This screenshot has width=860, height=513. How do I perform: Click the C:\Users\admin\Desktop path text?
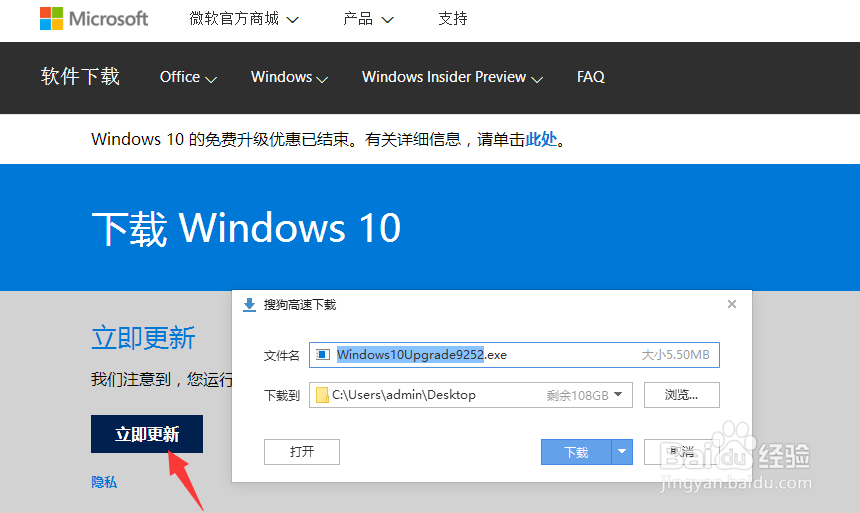click(x=404, y=395)
